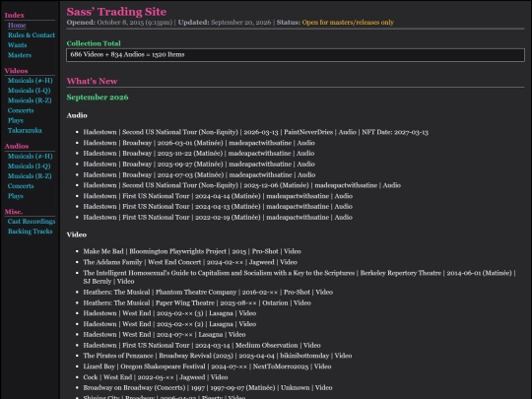Open Cast Recordings page
This screenshot has height=399, width=532.
[x=32, y=222]
